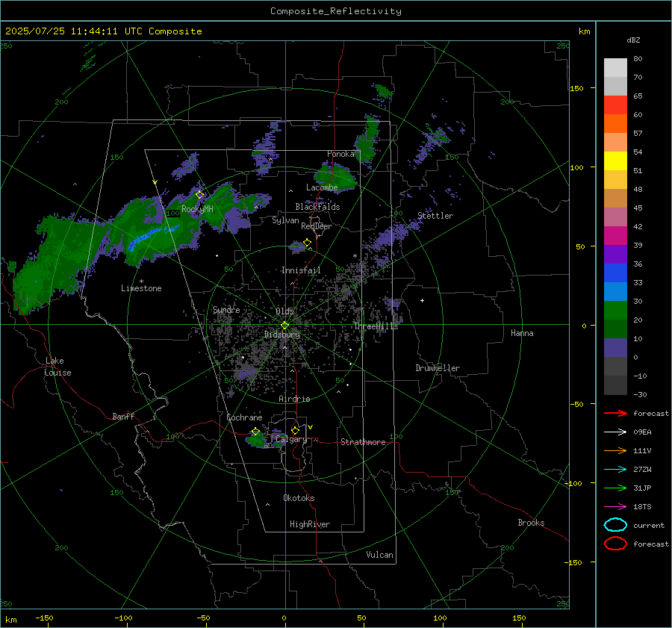Click the Drumheller label

(438, 368)
